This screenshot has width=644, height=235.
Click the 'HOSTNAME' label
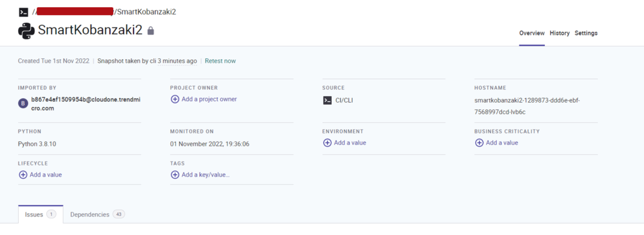tap(490, 88)
